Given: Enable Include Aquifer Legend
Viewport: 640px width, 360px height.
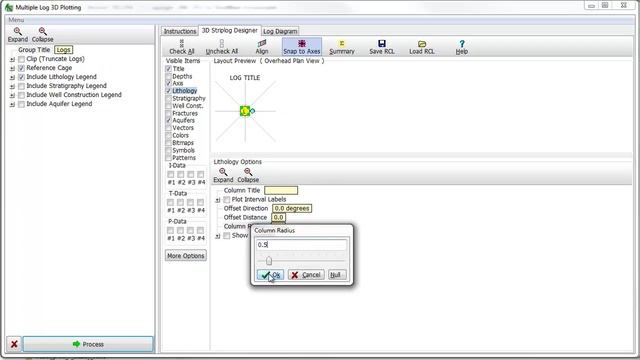Looking at the screenshot, I should [x=22, y=104].
